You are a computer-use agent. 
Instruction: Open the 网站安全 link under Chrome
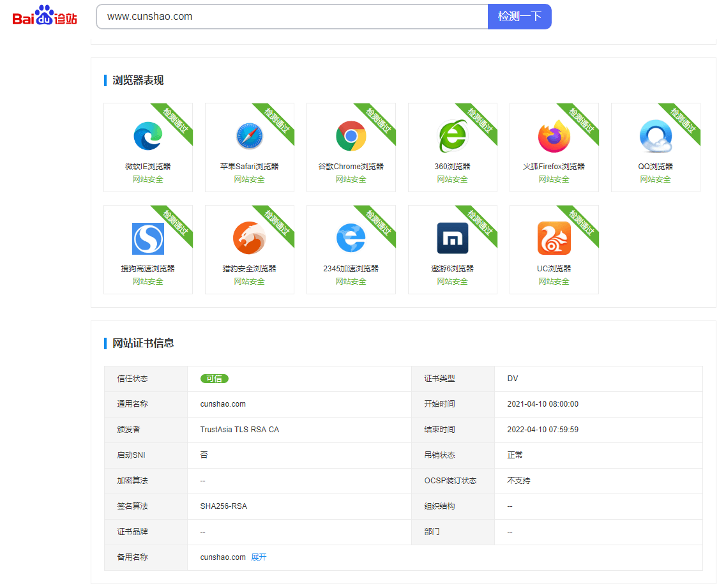pyautogui.click(x=351, y=179)
